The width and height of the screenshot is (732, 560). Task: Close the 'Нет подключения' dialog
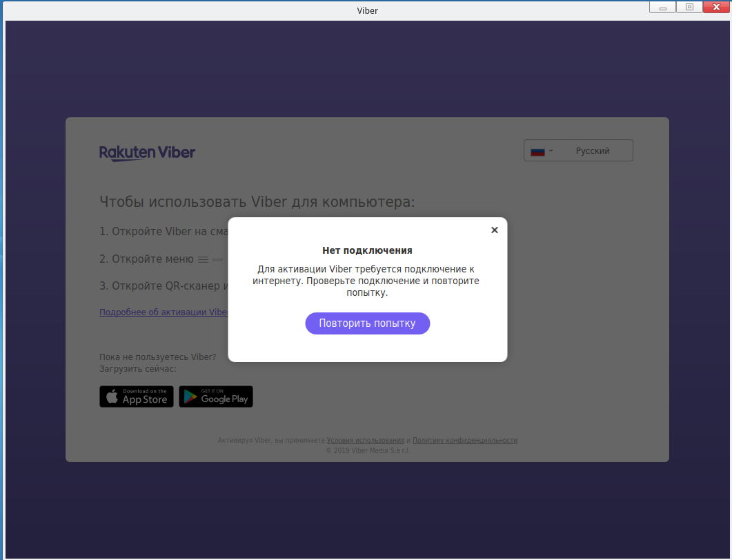(495, 230)
